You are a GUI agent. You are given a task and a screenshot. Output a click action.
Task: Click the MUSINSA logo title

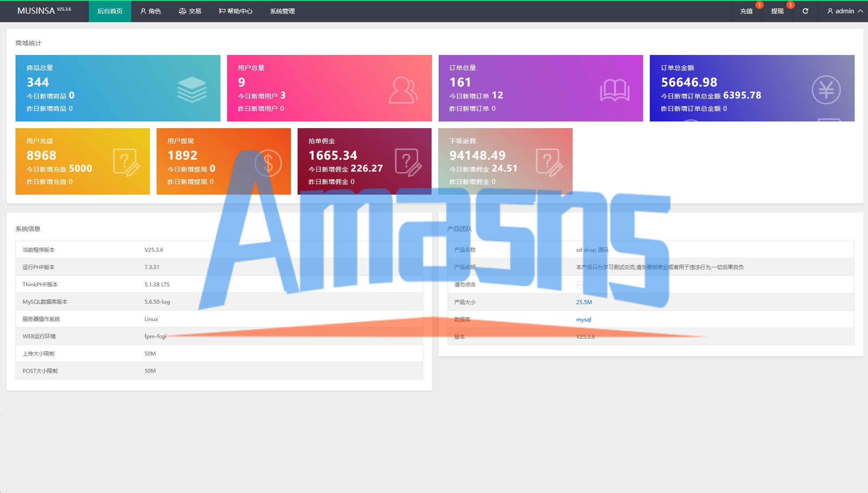click(x=36, y=11)
